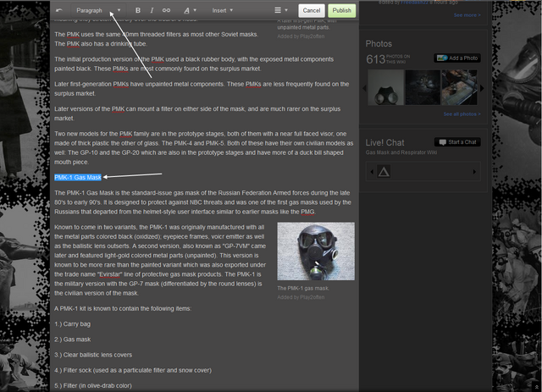This screenshot has width=542, height=392.
Task: Click the PMK-1 gas mask image
Action: point(316,251)
